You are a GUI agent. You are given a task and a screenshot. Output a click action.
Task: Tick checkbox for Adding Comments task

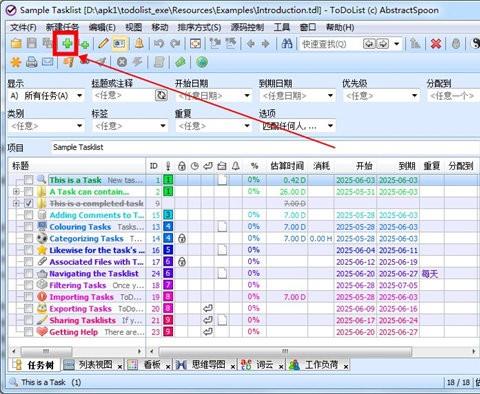(x=29, y=215)
